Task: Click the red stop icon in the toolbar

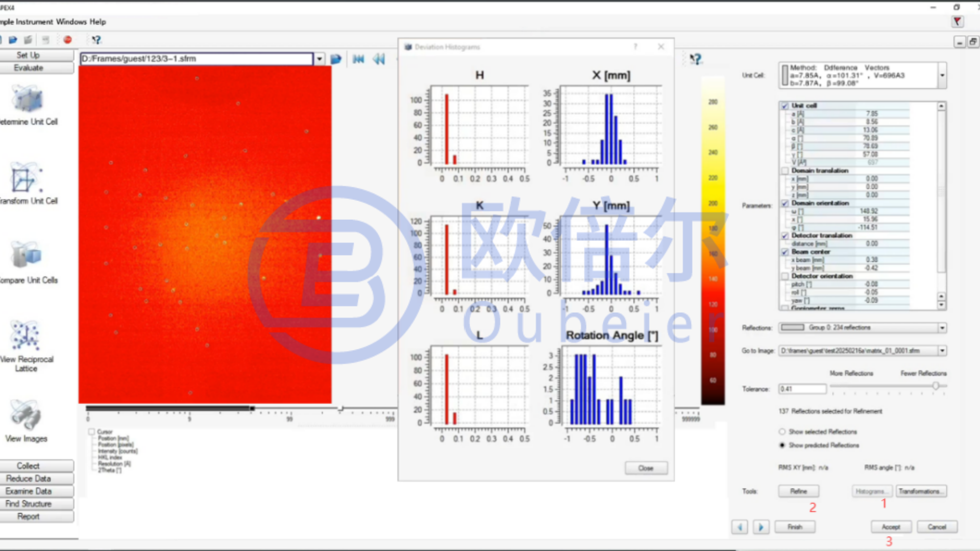Action: click(67, 40)
